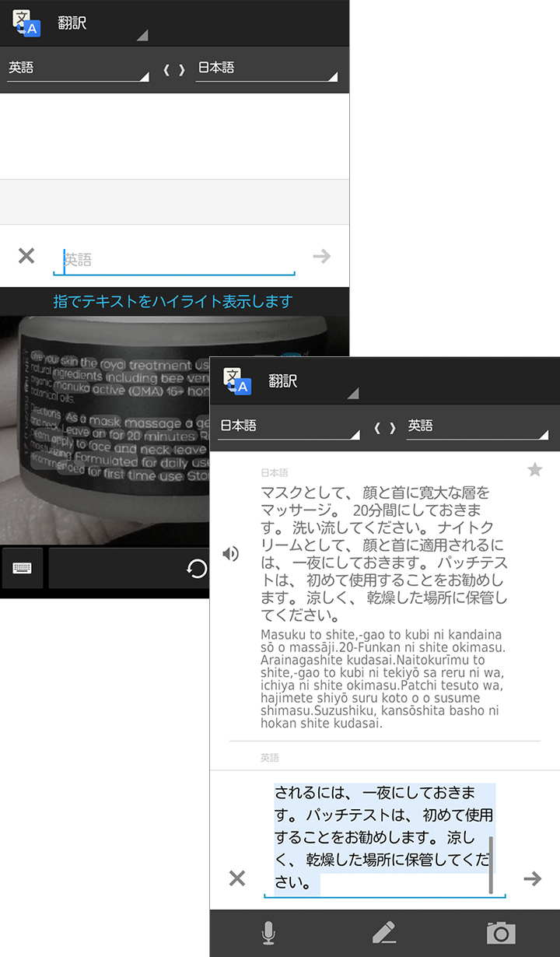
Task: Tap the speaker icon to hear Japanese text
Action: 230,554
